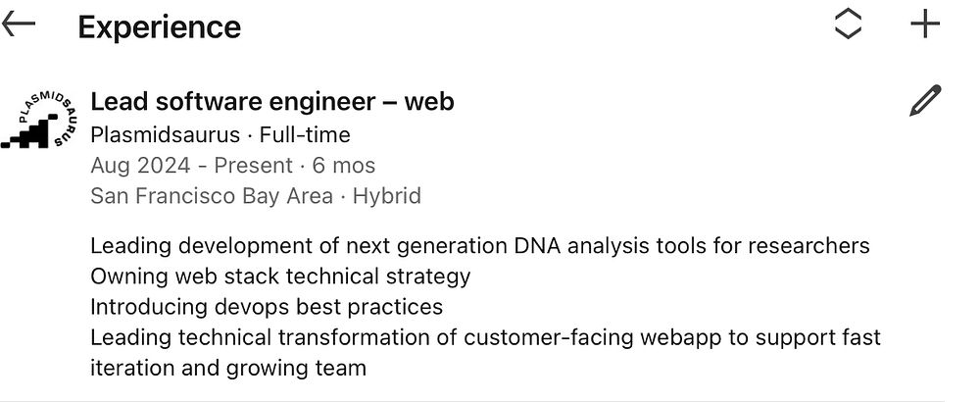The height and width of the screenshot is (402, 980).
Task: Click the "Present" end date text
Action: tap(253, 166)
